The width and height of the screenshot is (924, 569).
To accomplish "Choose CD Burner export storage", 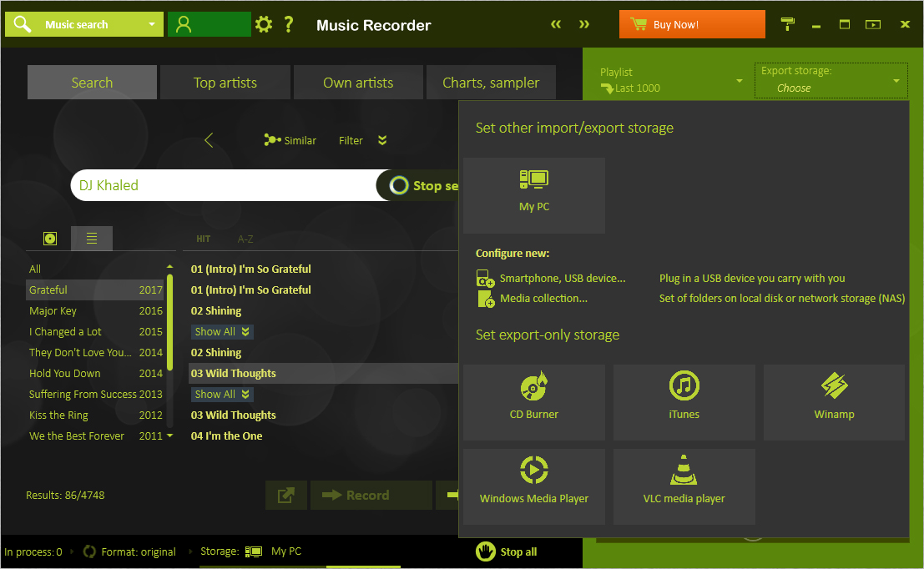I will pos(534,402).
